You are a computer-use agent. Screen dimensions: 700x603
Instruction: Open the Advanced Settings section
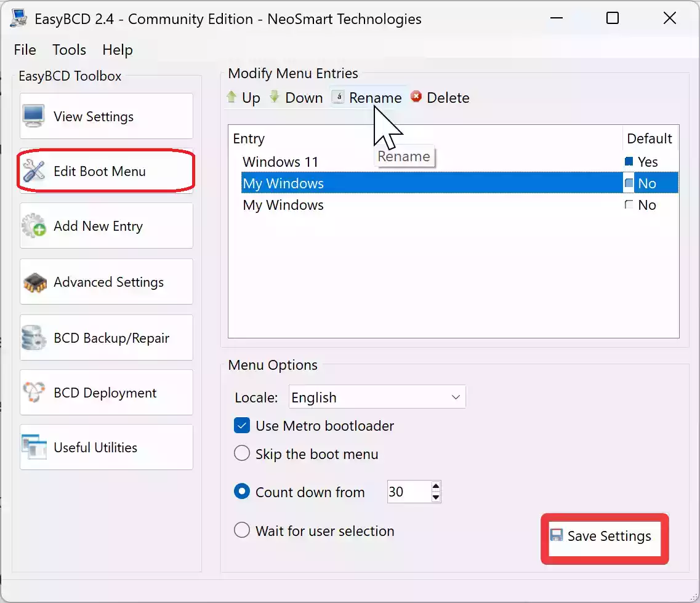coord(107,282)
